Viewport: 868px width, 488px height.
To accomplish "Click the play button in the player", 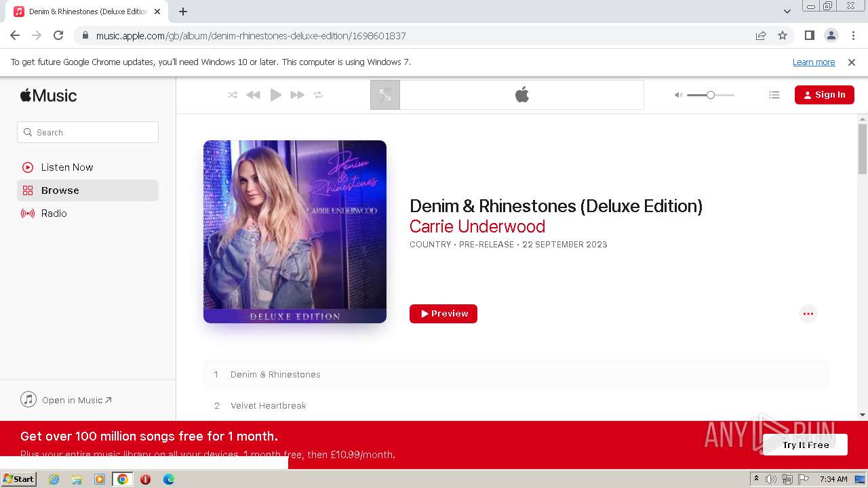I will [275, 95].
